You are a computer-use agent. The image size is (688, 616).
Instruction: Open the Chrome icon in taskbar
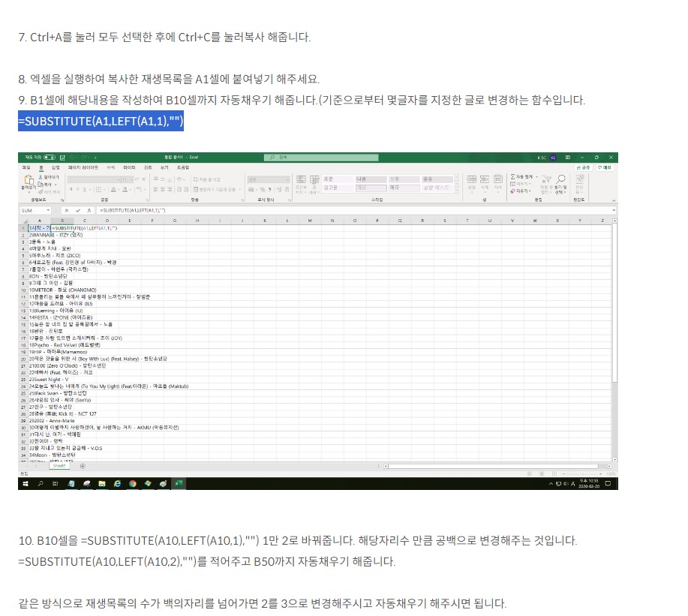(133, 483)
